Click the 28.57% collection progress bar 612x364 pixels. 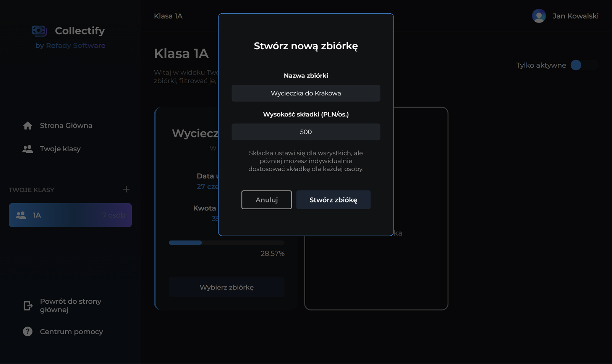pyautogui.click(x=226, y=243)
